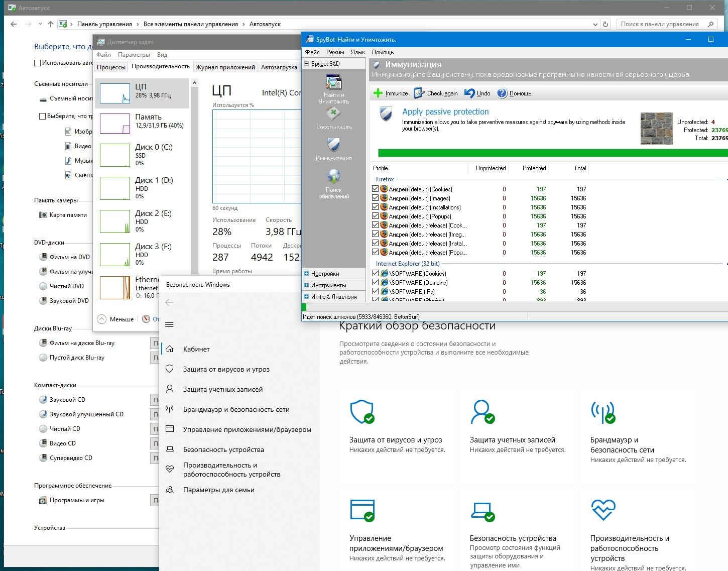The width and height of the screenshot is (728, 571).
Task: Uncheck Андрей (default) (Images) profile checkbox
Action: [375, 198]
